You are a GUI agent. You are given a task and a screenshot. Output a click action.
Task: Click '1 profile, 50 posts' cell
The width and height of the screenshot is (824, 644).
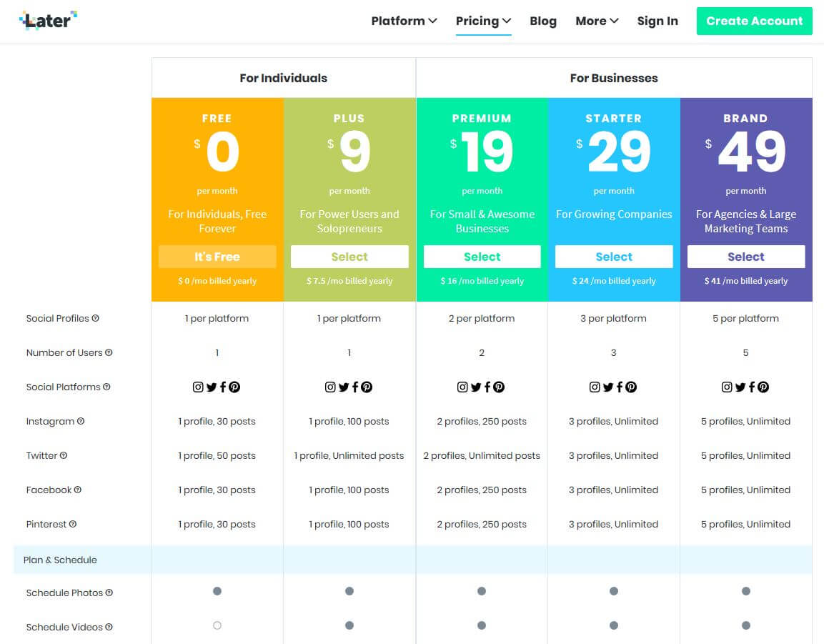click(x=217, y=456)
